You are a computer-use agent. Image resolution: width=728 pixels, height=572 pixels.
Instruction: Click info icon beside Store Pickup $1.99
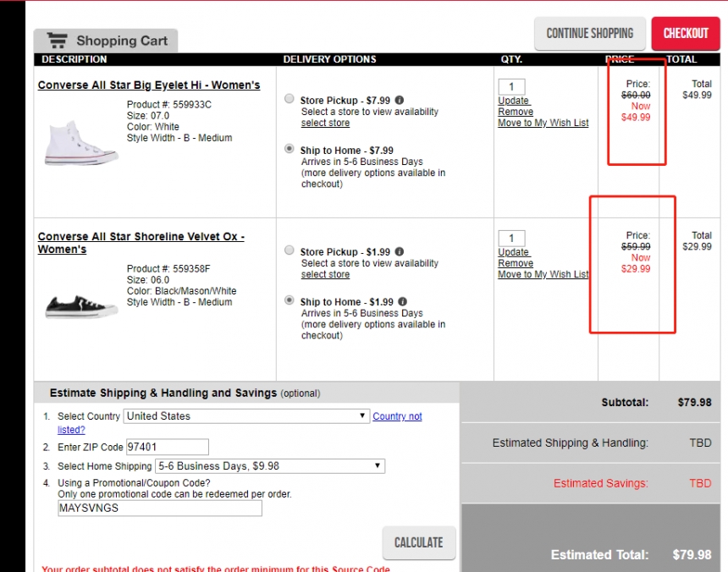pyautogui.click(x=400, y=252)
